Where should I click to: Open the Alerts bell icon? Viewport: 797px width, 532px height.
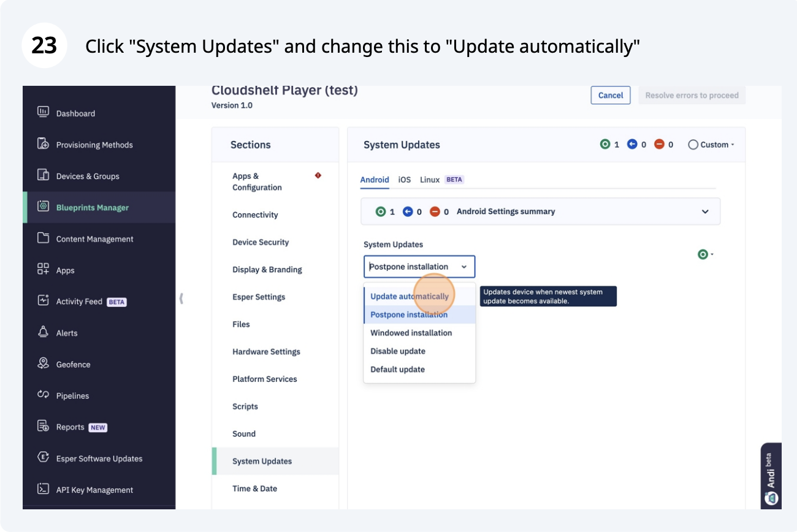[x=43, y=332]
